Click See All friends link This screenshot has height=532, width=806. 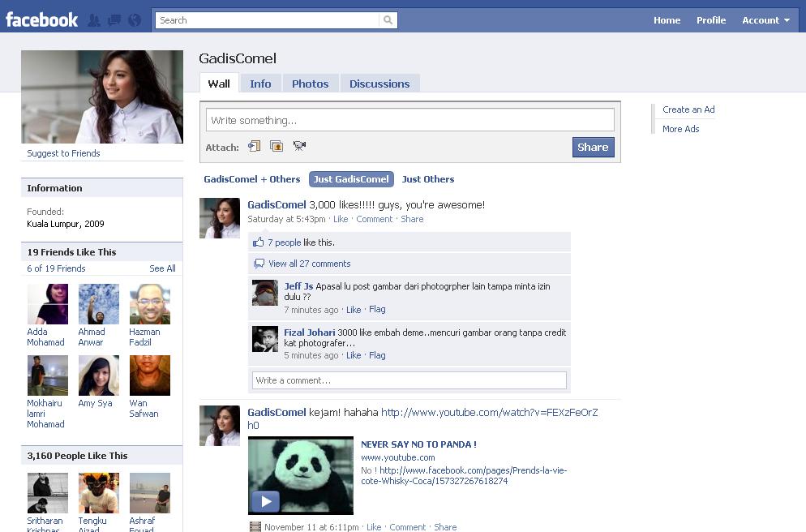162,268
